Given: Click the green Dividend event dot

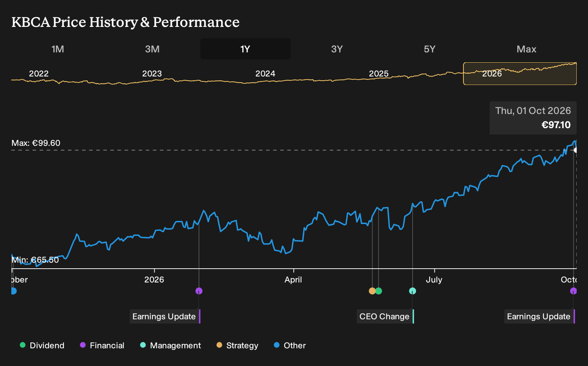Looking at the screenshot, I should pyautogui.click(x=379, y=291).
